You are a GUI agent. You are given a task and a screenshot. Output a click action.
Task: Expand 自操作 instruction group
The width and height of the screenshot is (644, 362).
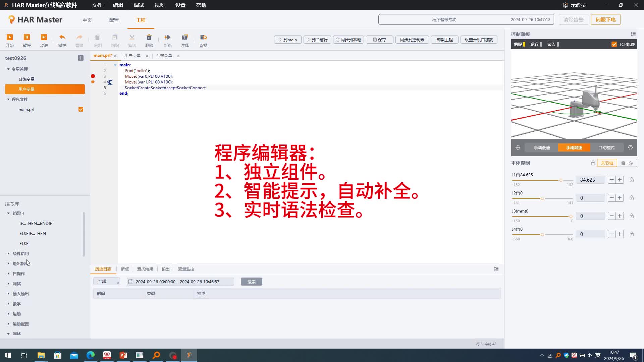point(8,274)
